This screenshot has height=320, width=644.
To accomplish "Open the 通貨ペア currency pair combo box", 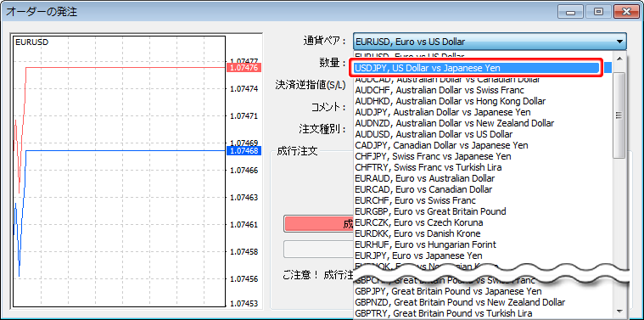I will pyautogui.click(x=490, y=42).
